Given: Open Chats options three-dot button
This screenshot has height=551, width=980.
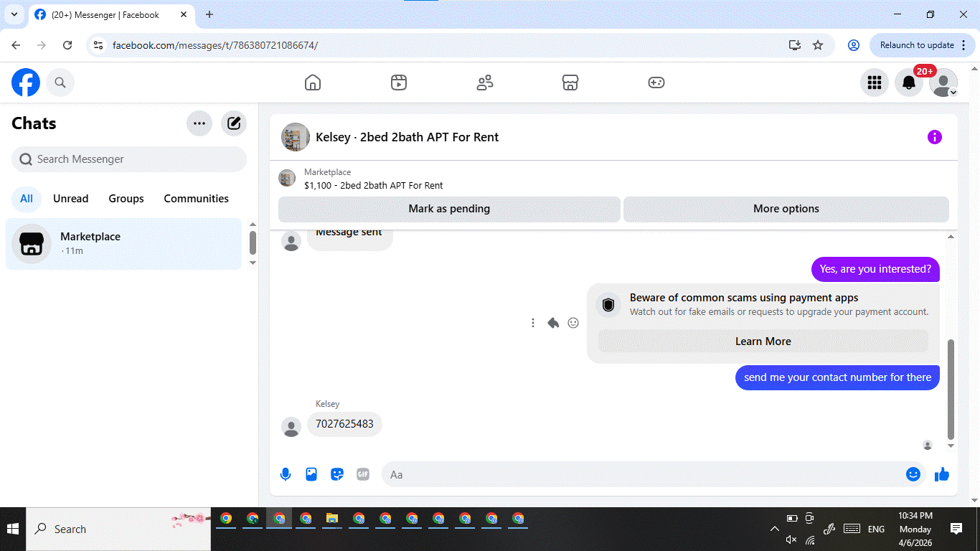Looking at the screenshot, I should [x=199, y=123].
